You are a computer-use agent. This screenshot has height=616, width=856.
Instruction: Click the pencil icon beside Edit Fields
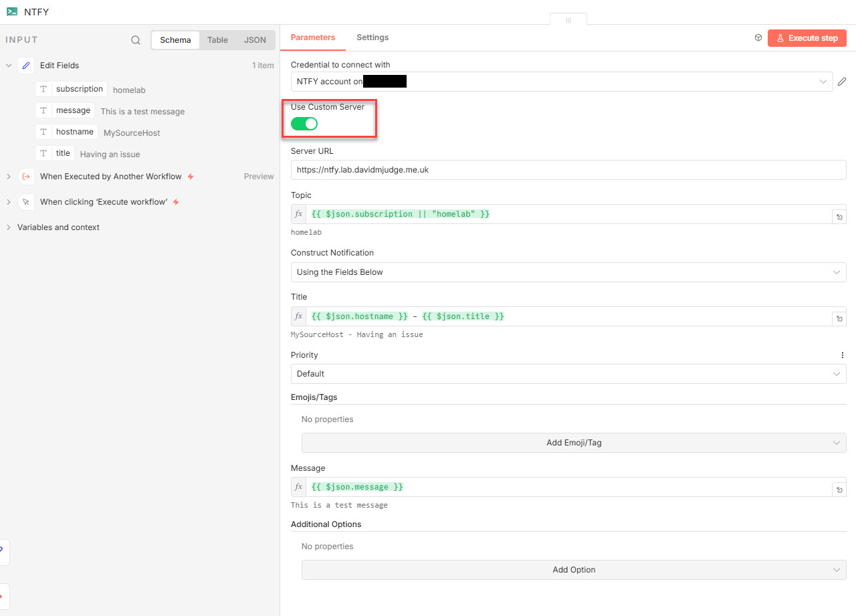coord(26,65)
